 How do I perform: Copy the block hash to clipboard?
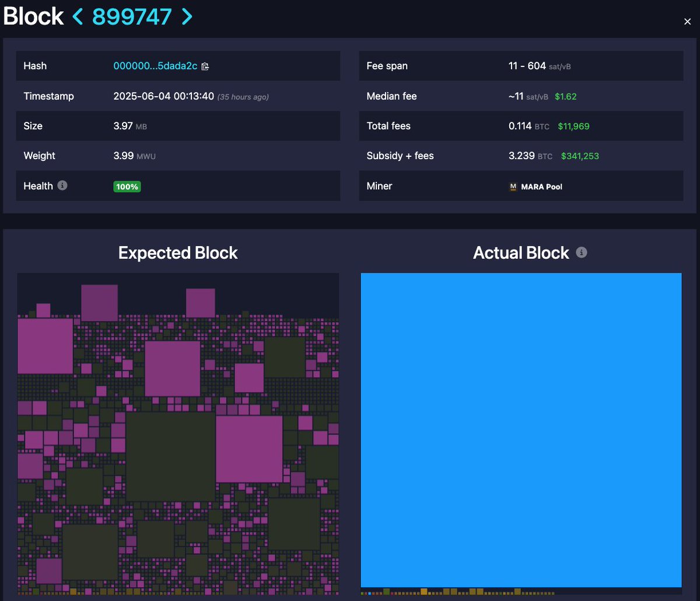[x=205, y=66]
